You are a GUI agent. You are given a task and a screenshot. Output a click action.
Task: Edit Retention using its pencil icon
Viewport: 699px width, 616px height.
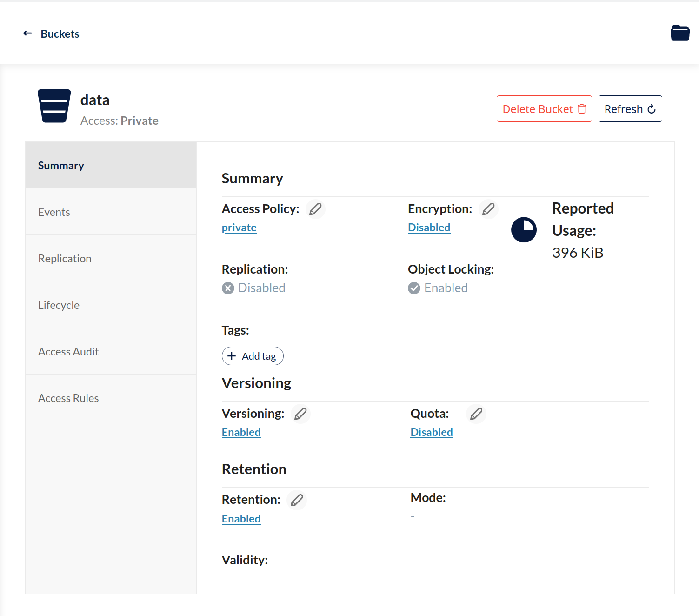[x=297, y=500]
